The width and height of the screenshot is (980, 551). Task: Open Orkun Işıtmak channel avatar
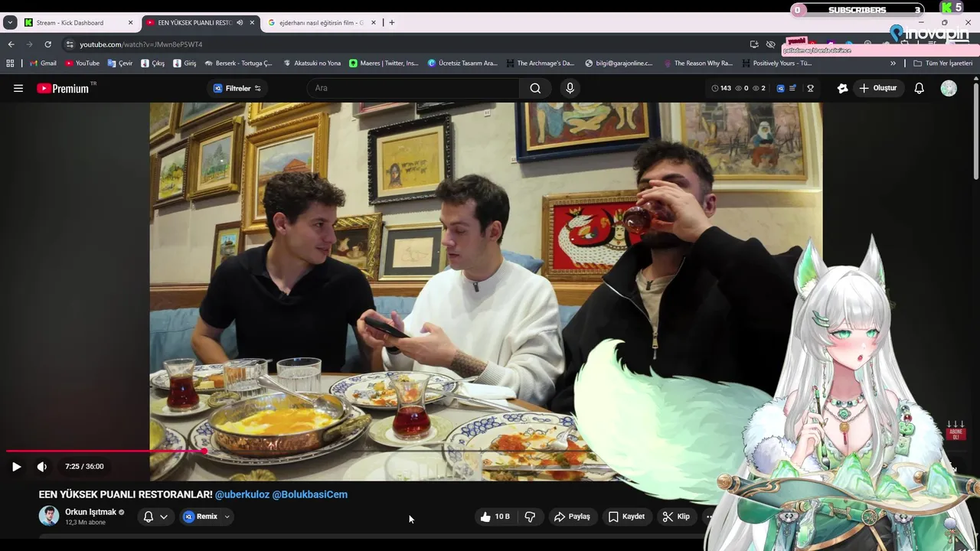[49, 516]
